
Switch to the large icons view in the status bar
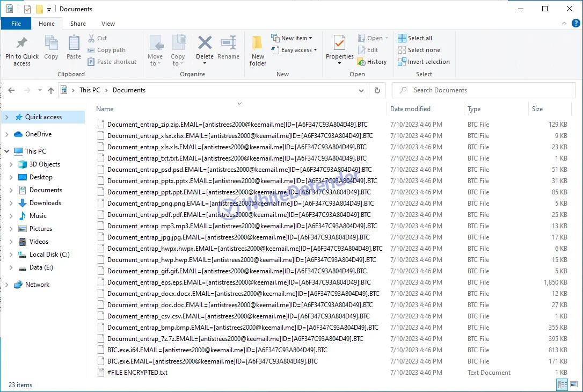(574, 384)
